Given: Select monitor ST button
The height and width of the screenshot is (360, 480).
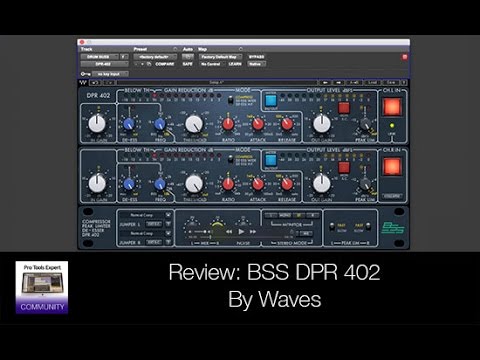Looking at the screenshot, I should point(299,215).
